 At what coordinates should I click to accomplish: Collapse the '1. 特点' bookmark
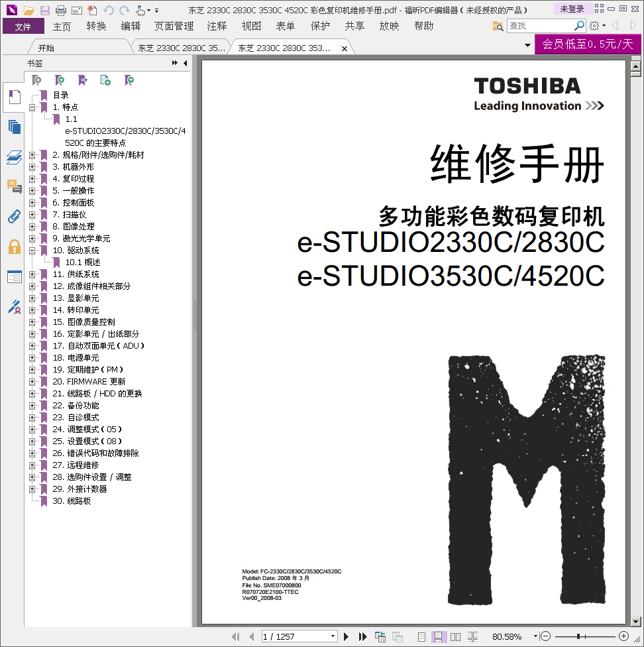tap(32, 107)
